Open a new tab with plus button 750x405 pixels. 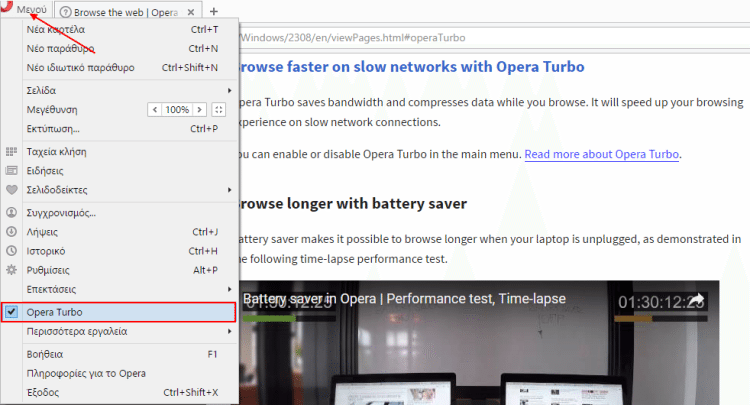214,11
